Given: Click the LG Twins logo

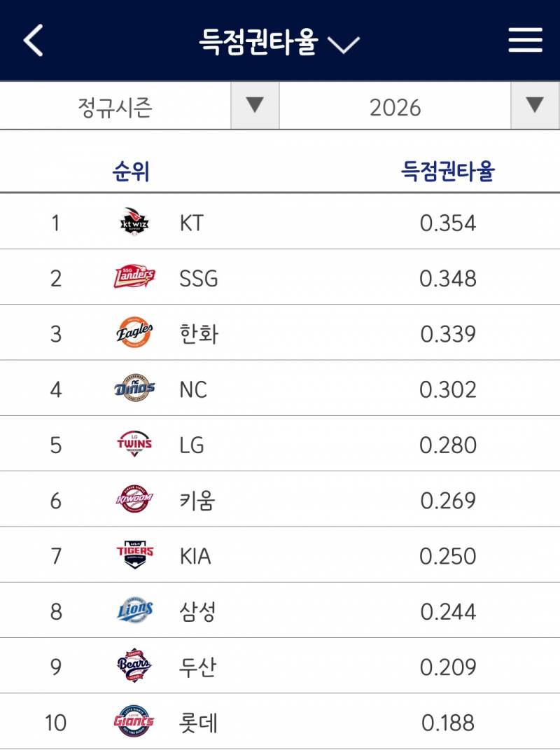Looking at the screenshot, I should point(133,444).
